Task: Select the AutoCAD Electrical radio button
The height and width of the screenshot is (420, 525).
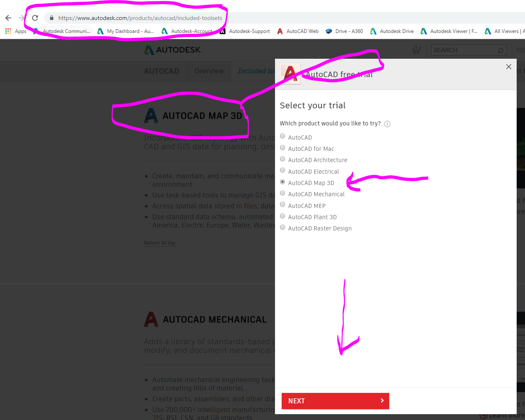Action: 282,170
